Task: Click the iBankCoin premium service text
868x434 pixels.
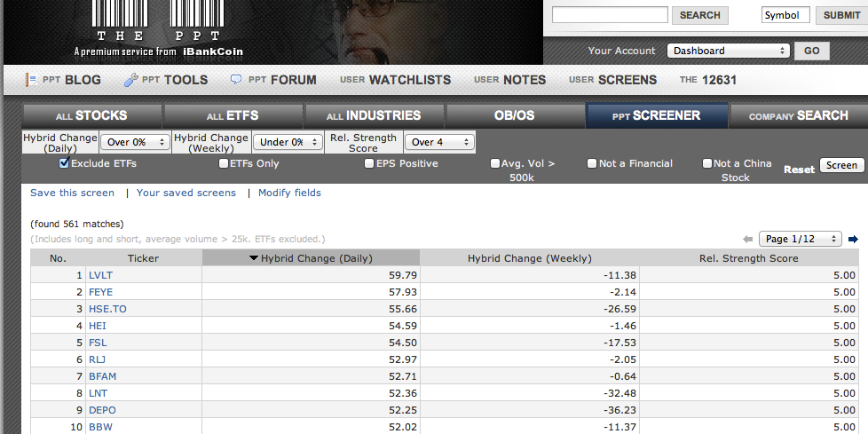Action: pos(158,51)
